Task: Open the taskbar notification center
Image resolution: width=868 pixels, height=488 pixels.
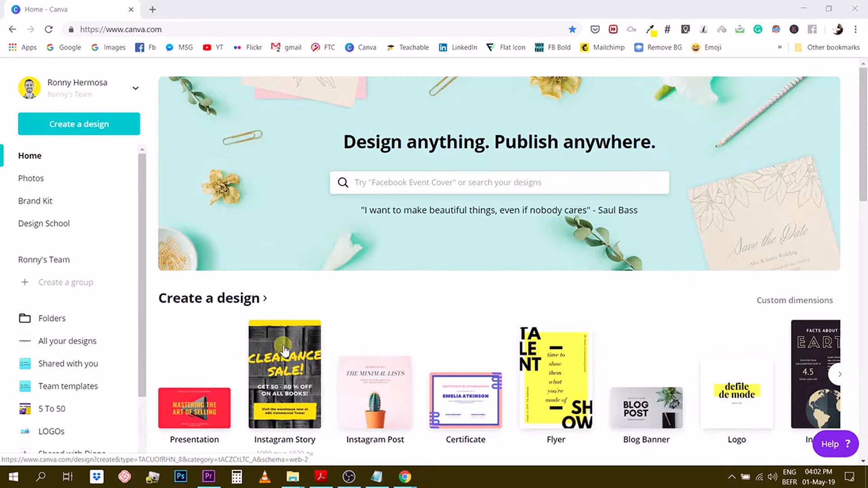Action: (x=849, y=477)
